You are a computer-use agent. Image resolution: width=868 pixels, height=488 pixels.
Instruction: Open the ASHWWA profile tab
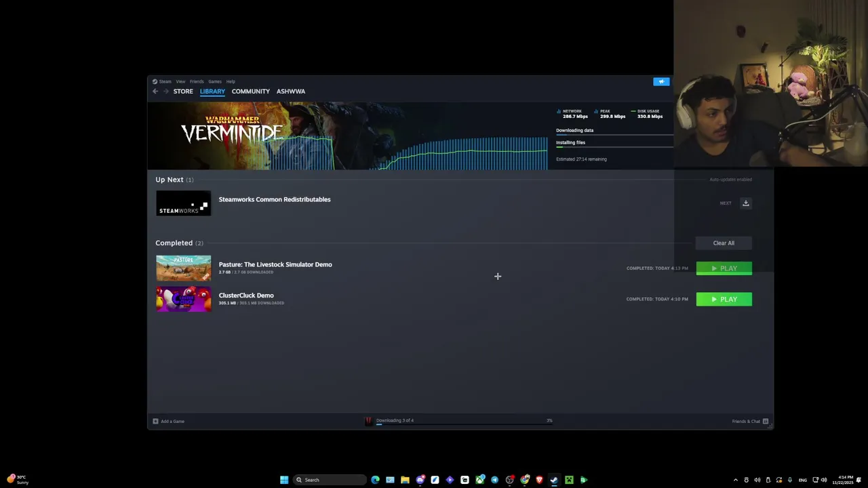pyautogui.click(x=290, y=91)
